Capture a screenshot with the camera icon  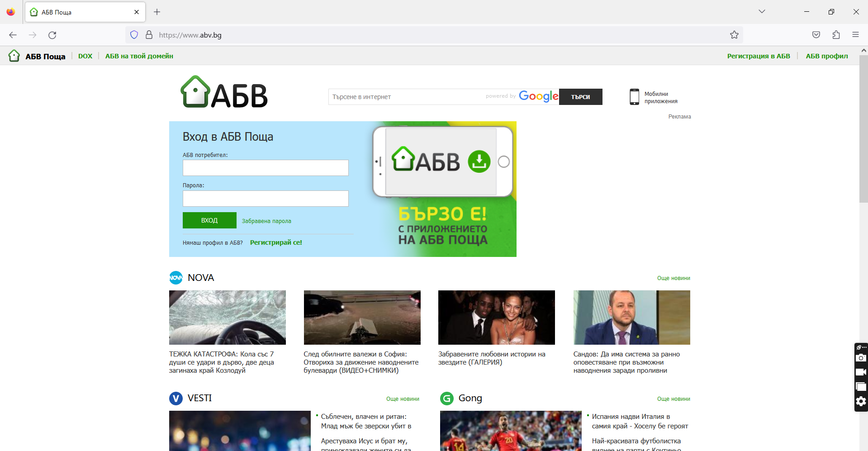861,358
